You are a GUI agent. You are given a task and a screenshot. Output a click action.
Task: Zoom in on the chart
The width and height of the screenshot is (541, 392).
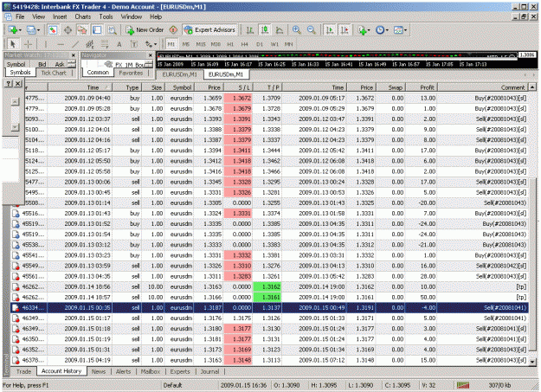tap(296, 30)
